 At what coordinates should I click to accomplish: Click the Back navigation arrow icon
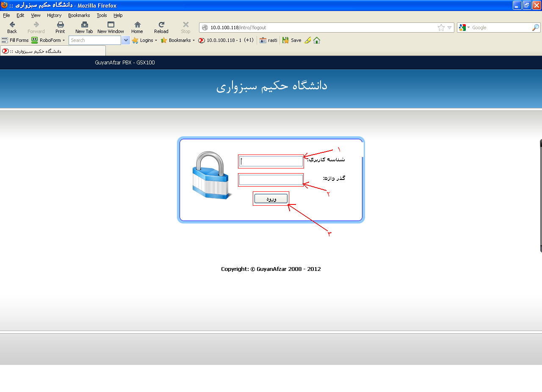[12, 25]
